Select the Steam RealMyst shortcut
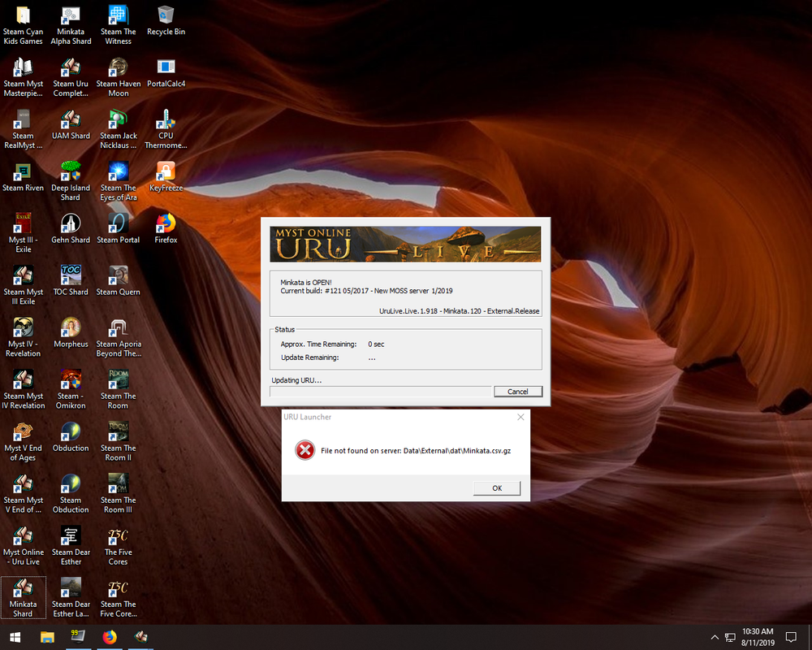812x650 pixels. 23,129
